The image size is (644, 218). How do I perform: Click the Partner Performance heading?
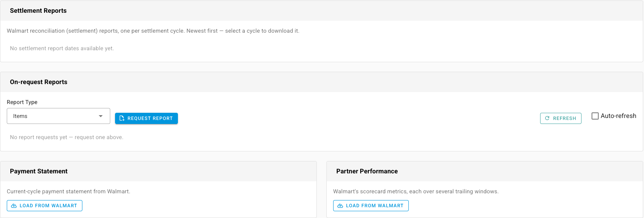click(x=367, y=171)
